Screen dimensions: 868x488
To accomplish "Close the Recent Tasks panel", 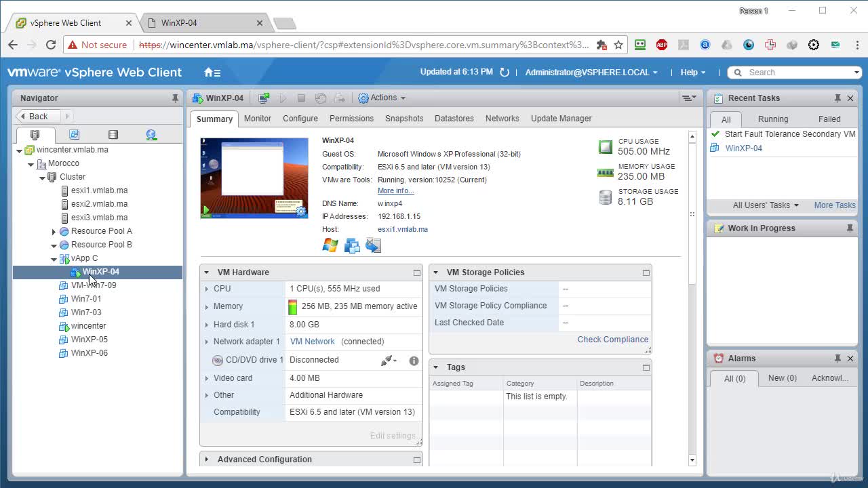I will point(850,98).
